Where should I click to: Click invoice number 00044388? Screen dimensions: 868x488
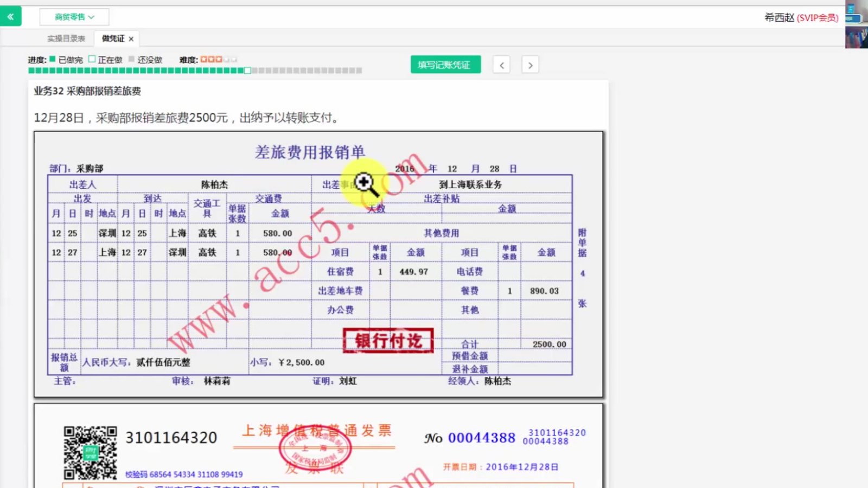click(x=482, y=438)
